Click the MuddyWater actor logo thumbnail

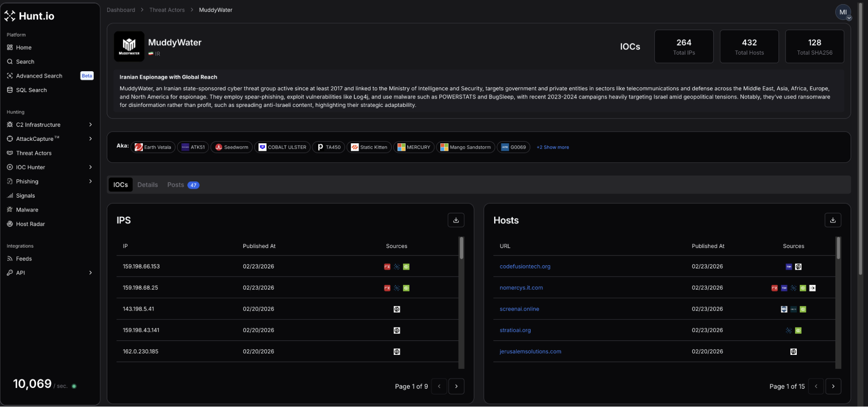coord(129,46)
